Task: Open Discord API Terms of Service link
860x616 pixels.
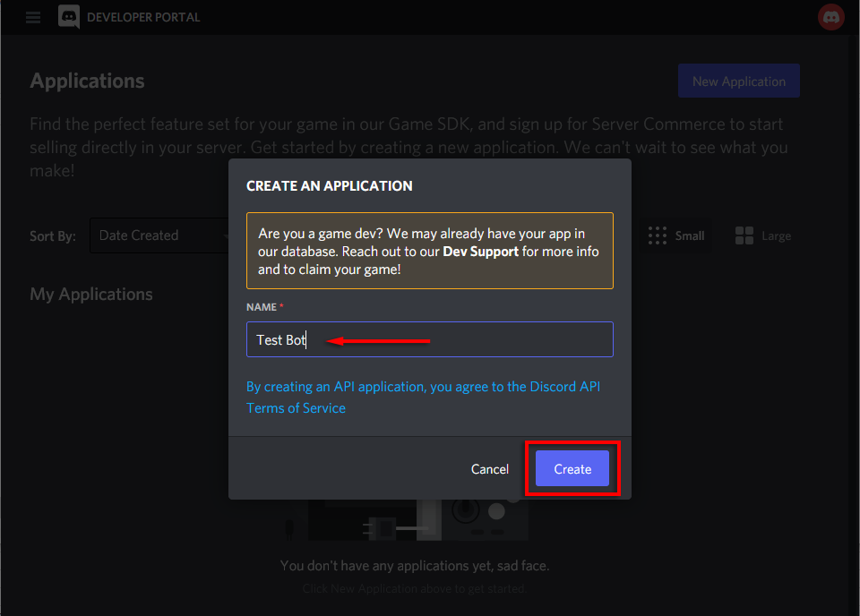Action: (423, 397)
